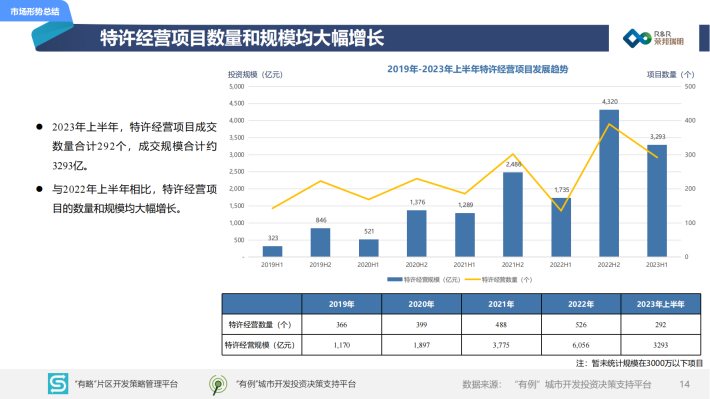Select the 2022H2 bar labeled 4,320
The width and height of the screenshot is (710, 399).
[x=609, y=183]
